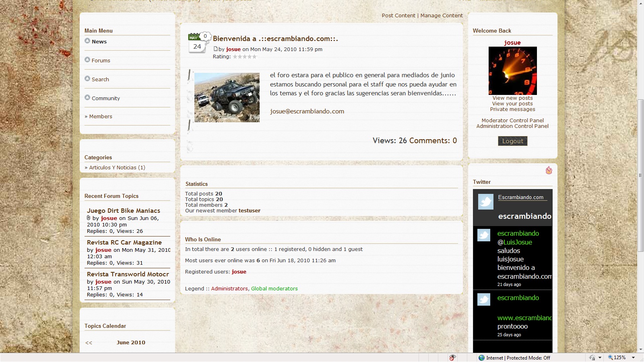Click the May 24 calendar date icon
This screenshot has width=644, height=362.
click(197, 43)
